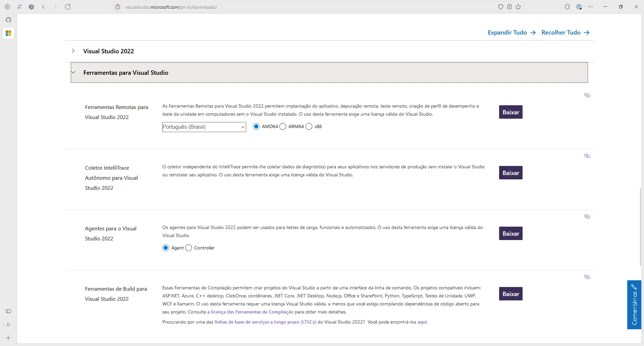This screenshot has height=346, width=644.
Task: Toggle sidebar panel icon at bottom left
Action: (x=8, y=311)
